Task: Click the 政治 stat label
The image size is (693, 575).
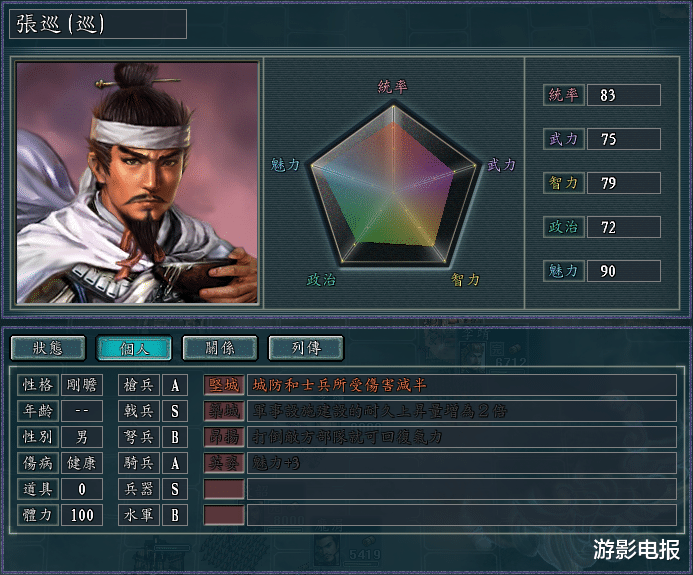Action: (564, 227)
